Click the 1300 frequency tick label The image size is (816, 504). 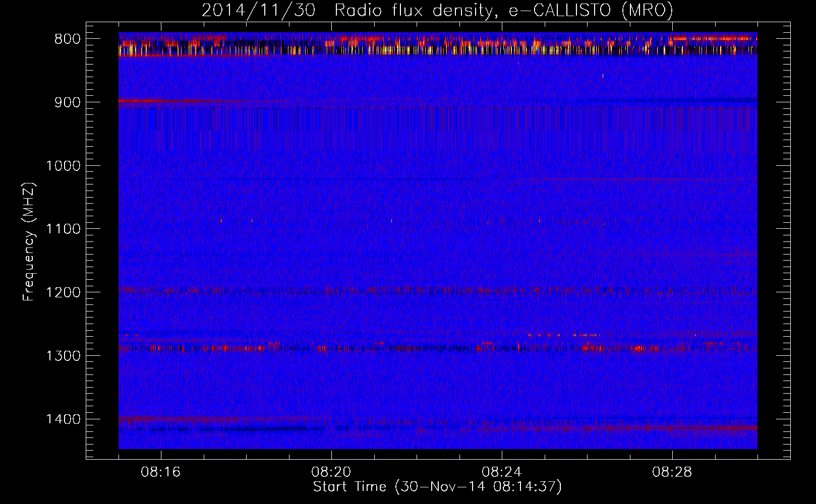point(63,356)
